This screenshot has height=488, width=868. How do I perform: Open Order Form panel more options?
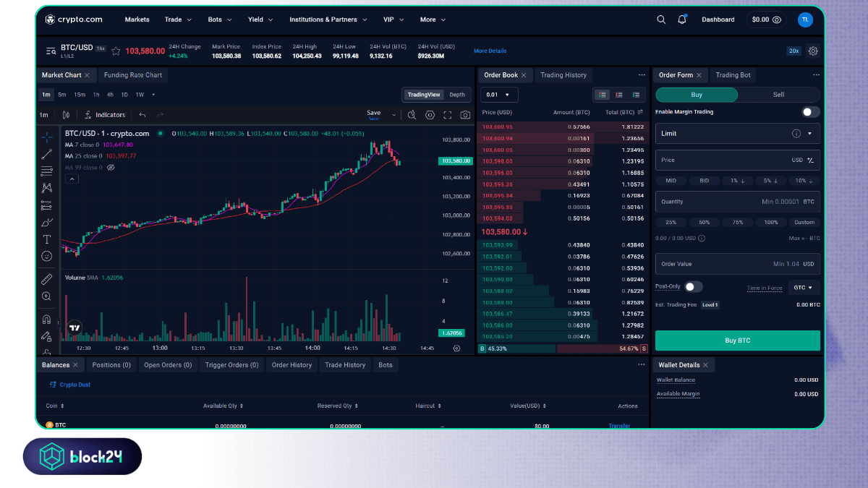[x=816, y=75]
